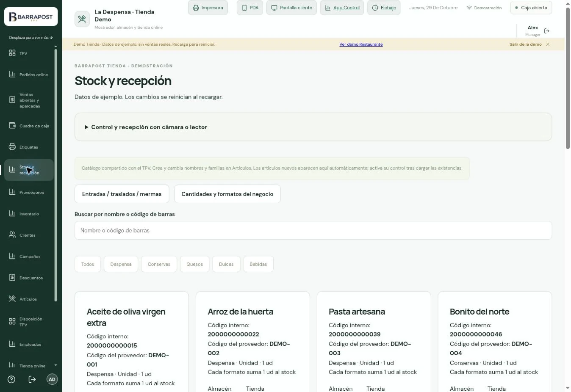Click the help question mark icon

11,379
